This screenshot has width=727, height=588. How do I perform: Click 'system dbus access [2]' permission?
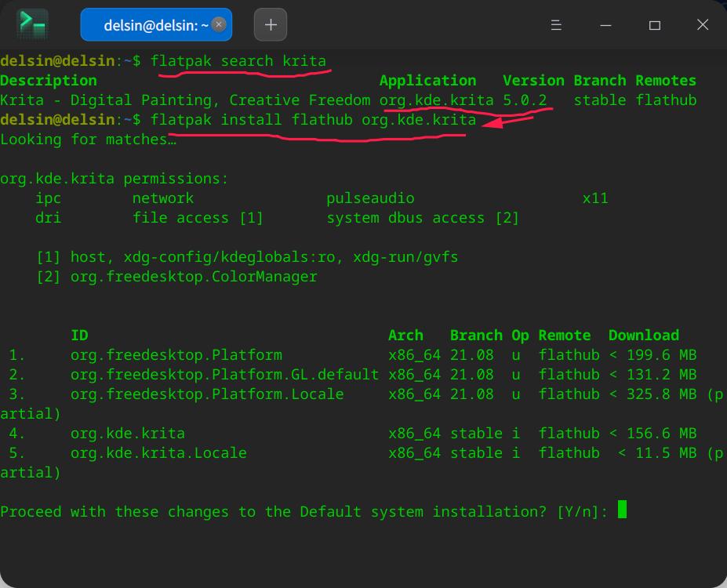[423, 218]
